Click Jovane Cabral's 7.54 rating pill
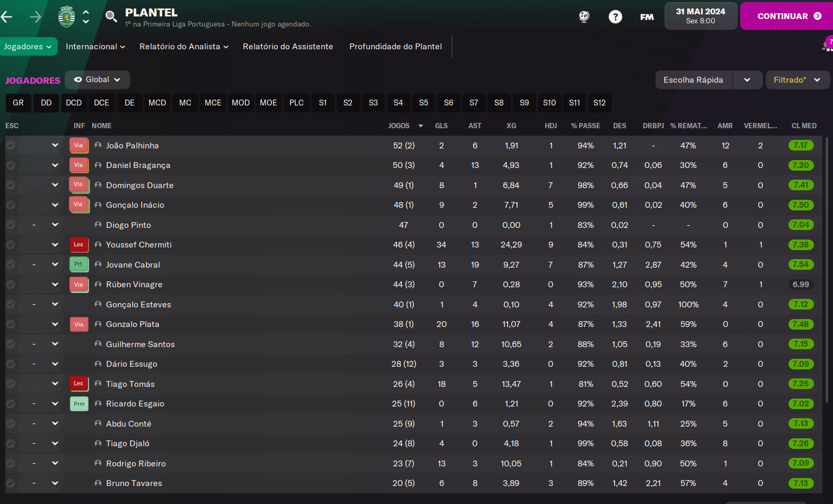The image size is (833, 504). pos(801,264)
